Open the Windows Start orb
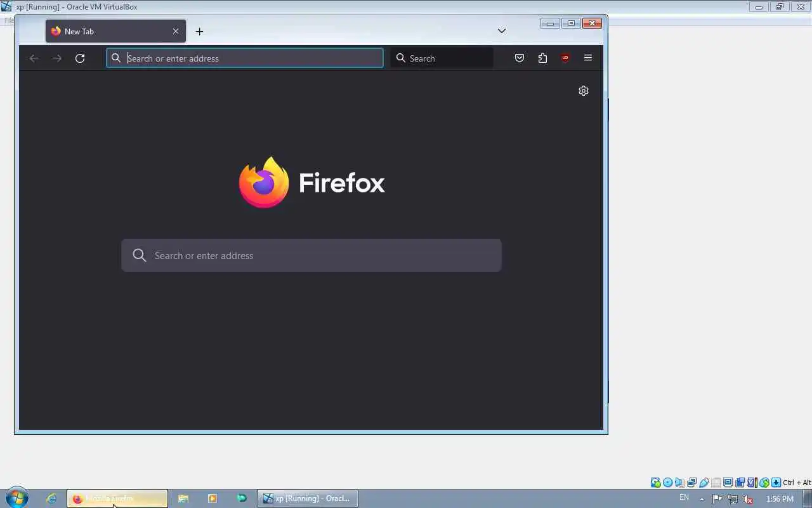The height and width of the screenshot is (508, 812). click(16, 498)
